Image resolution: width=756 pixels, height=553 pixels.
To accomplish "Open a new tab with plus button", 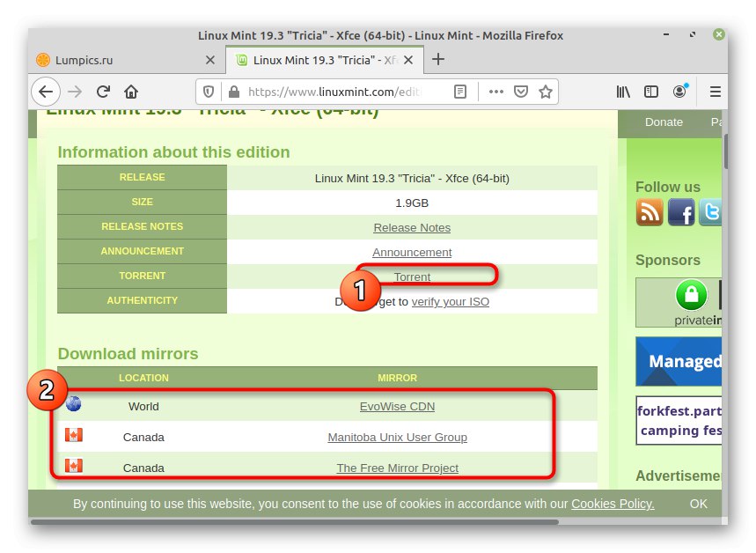I will click(437, 59).
